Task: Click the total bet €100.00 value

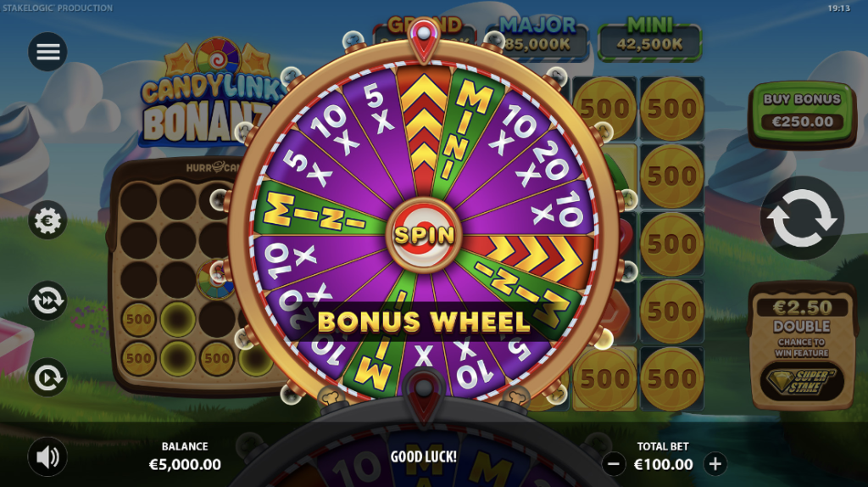Action: click(x=663, y=464)
